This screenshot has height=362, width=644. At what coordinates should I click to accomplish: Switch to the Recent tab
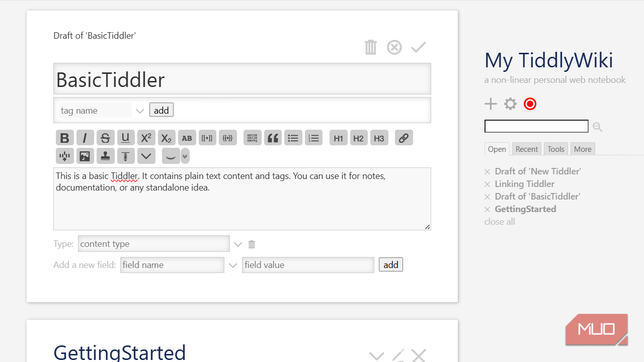pos(527,149)
